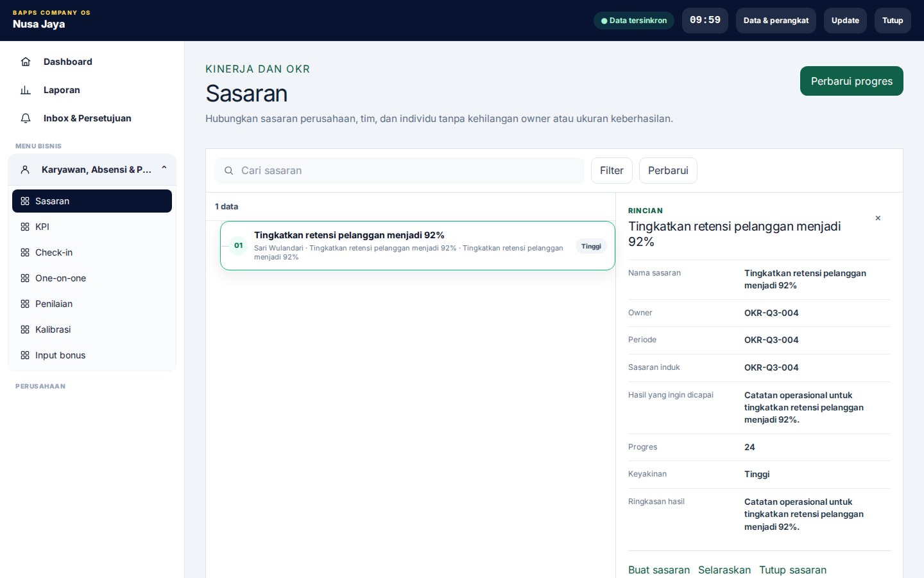Click the Owner value OKR-Q3-004
The image size is (924, 578).
[x=771, y=313]
